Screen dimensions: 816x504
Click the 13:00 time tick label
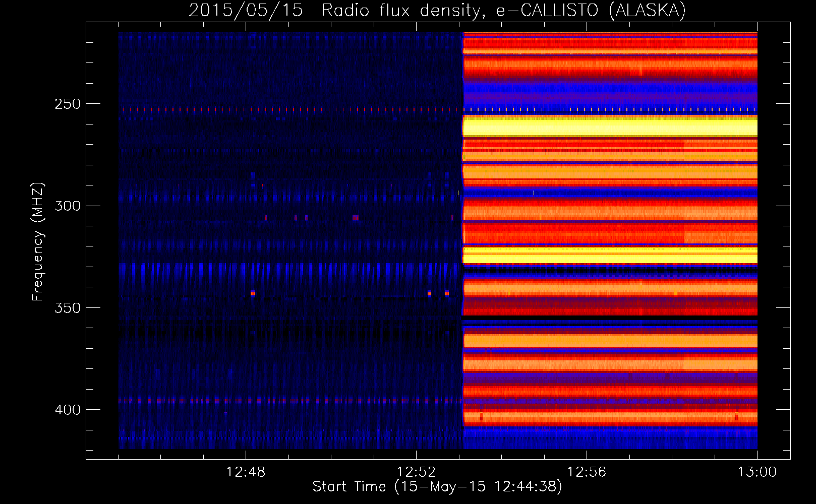coord(757,472)
